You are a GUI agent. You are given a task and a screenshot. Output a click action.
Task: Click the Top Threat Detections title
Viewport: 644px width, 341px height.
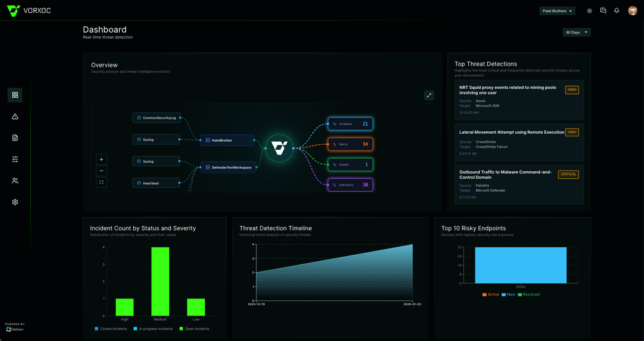click(486, 64)
